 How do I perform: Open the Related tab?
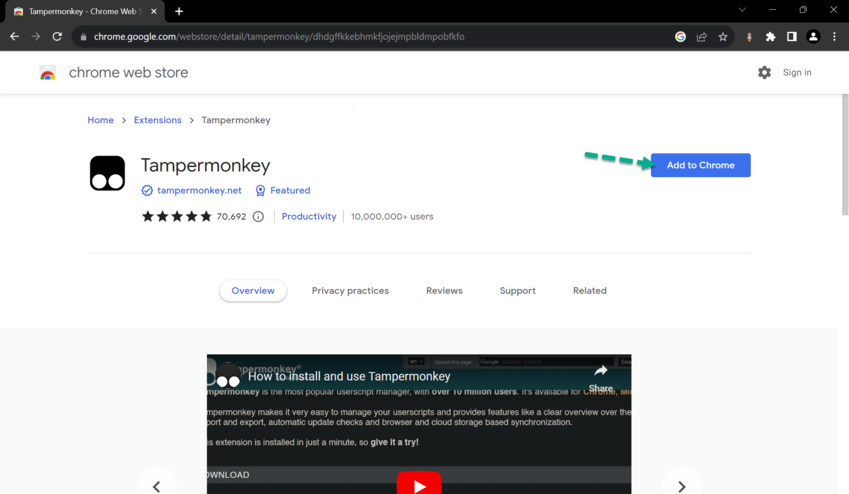coord(590,291)
